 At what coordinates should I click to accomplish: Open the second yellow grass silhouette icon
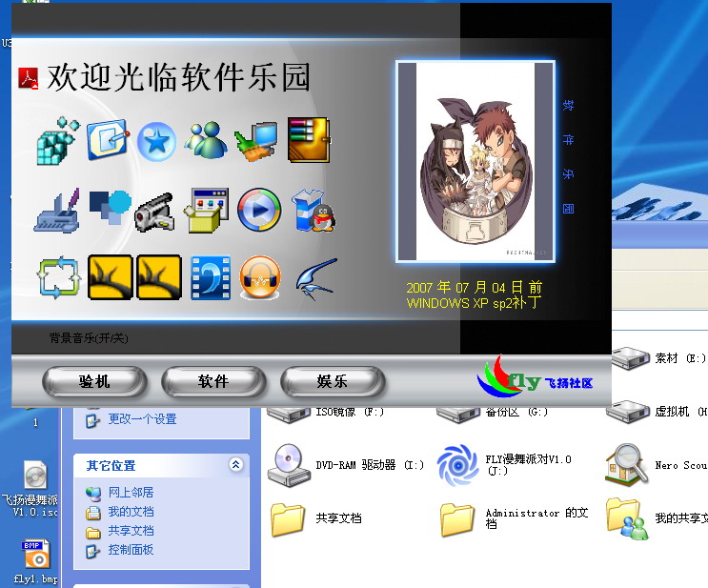(159, 277)
